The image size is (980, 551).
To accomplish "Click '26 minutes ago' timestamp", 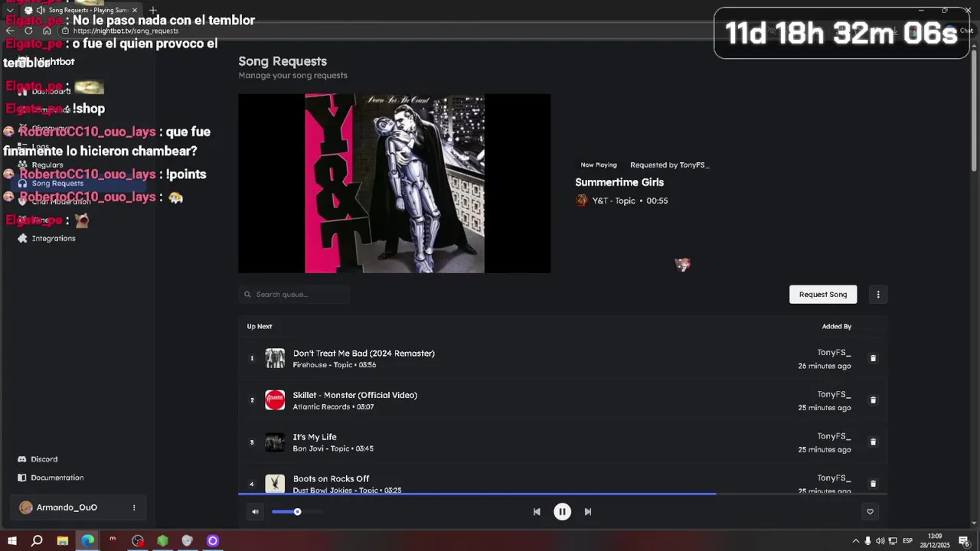I will pyautogui.click(x=825, y=367).
